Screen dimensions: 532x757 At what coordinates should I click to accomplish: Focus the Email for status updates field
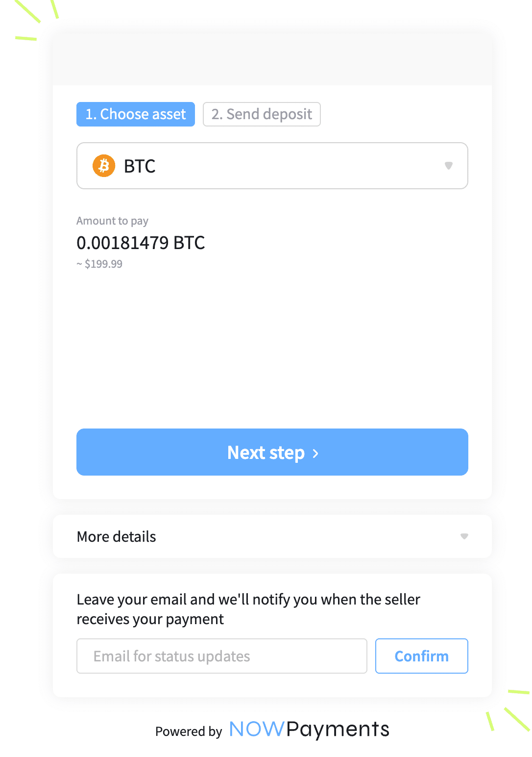point(222,656)
